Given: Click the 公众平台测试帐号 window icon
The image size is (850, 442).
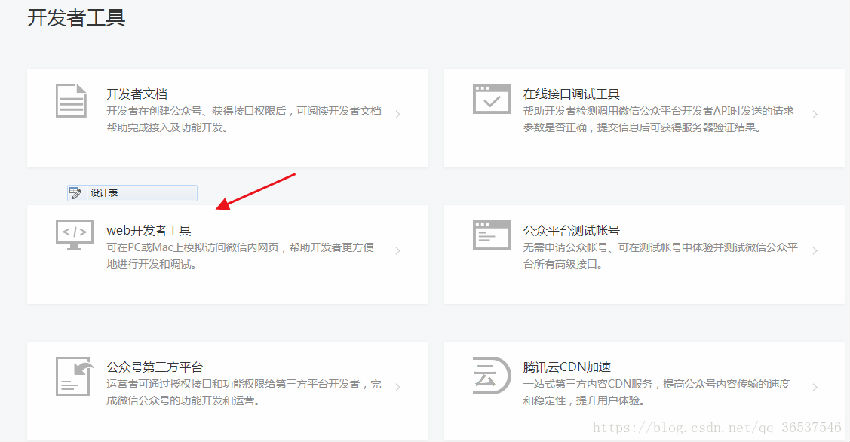Looking at the screenshot, I should pyautogui.click(x=492, y=236).
